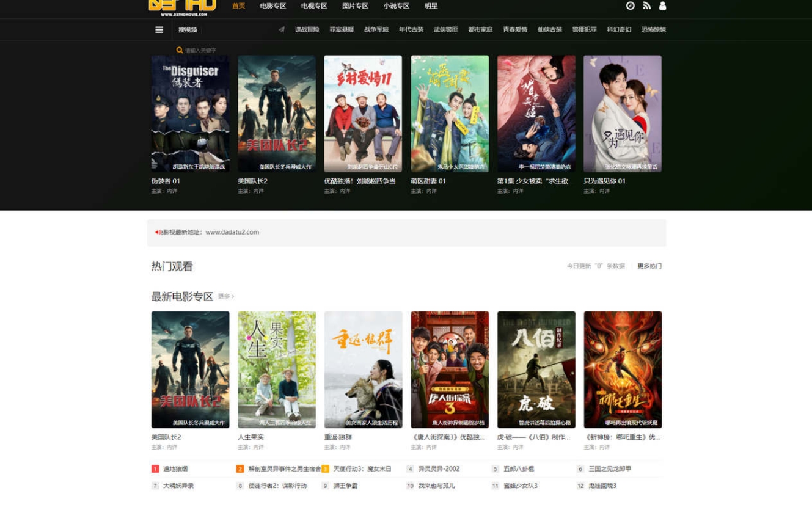Open ranked item 11 蜜蜂少女队3
The width and height of the screenshot is (812, 510).
(x=521, y=486)
